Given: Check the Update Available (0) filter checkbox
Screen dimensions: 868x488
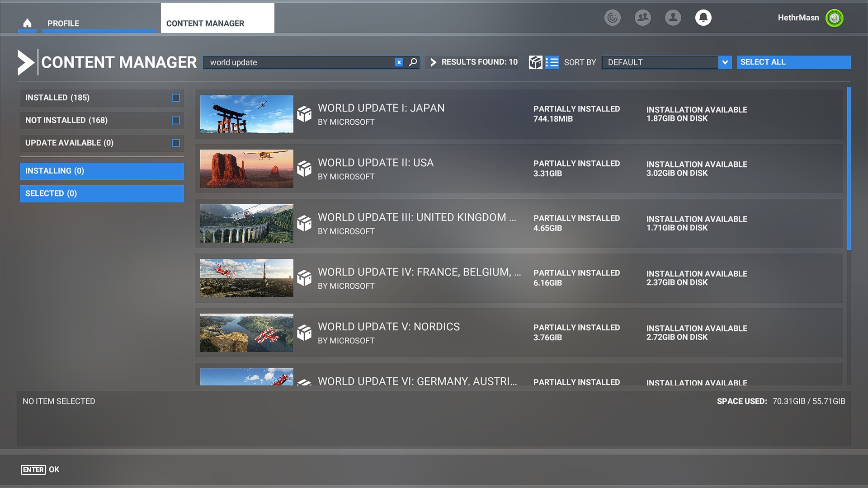Looking at the screenshot, I should pos(176,143).
